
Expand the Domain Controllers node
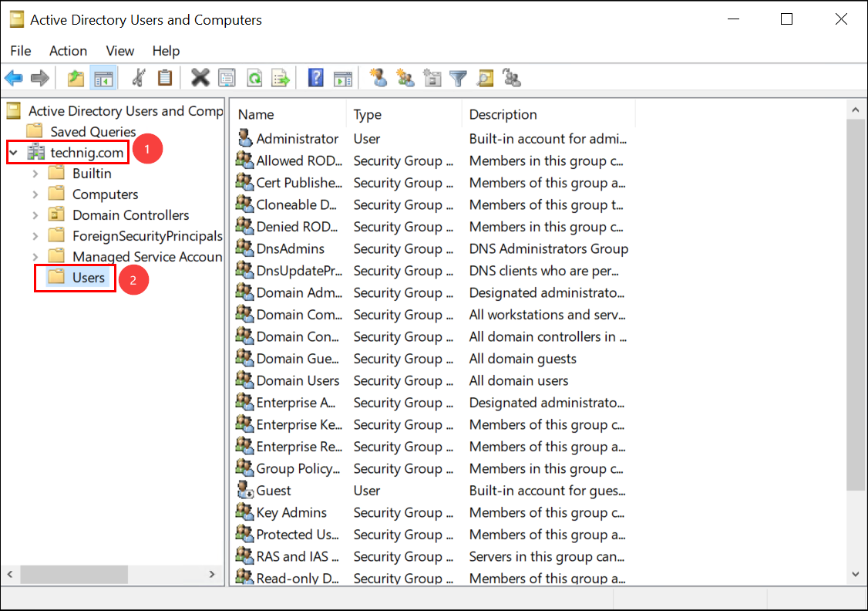coord(35,215)
